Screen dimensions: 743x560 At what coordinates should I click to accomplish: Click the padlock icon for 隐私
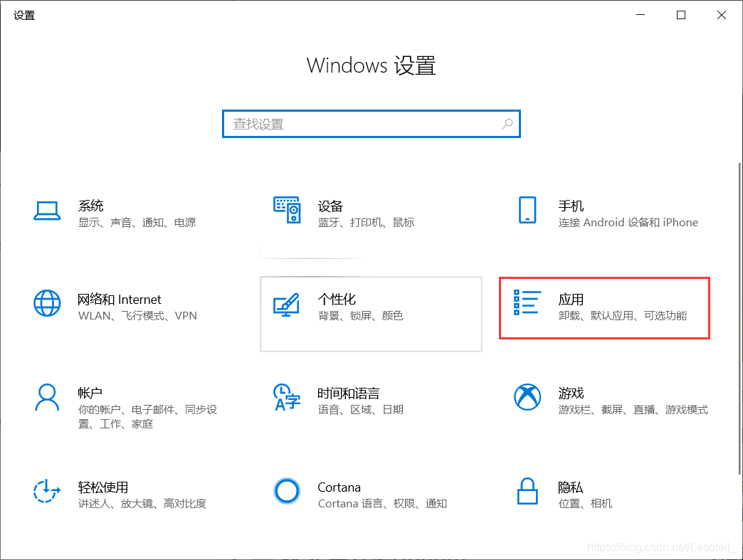click(x=527, y=491)
